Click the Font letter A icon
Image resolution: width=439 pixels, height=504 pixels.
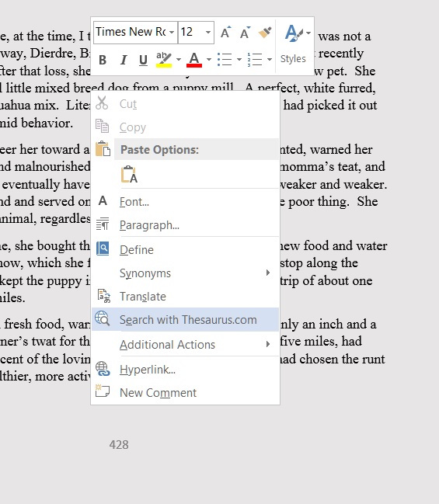[103, 200]
